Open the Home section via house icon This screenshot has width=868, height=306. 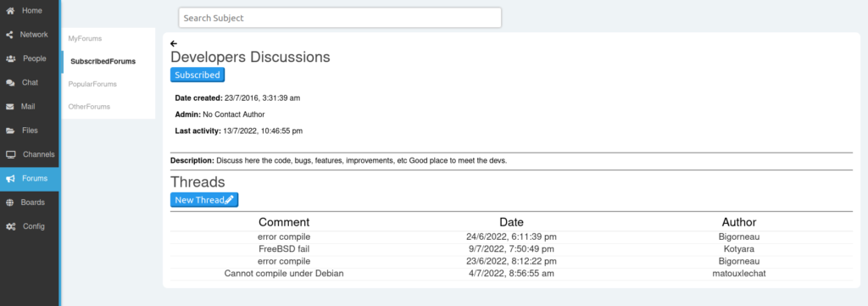click(x=10, y=10)
